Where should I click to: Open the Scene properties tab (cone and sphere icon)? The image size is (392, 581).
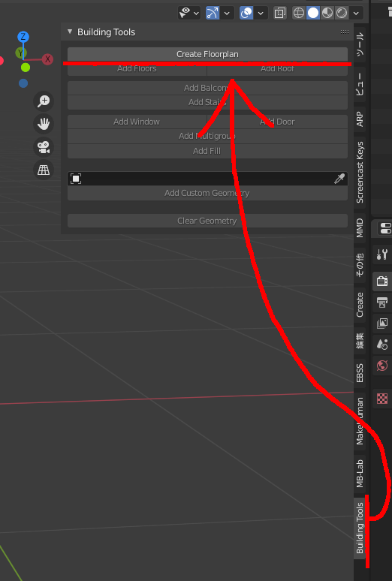click(382, 345)
